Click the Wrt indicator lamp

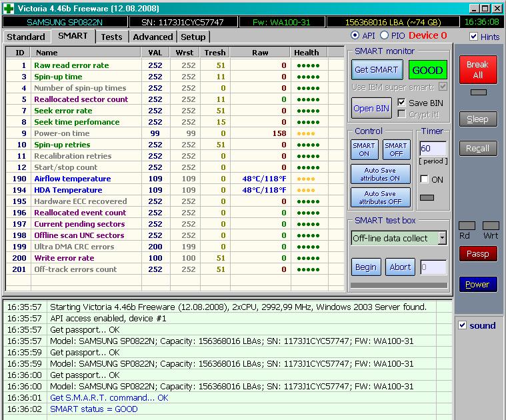pos(491,225)
